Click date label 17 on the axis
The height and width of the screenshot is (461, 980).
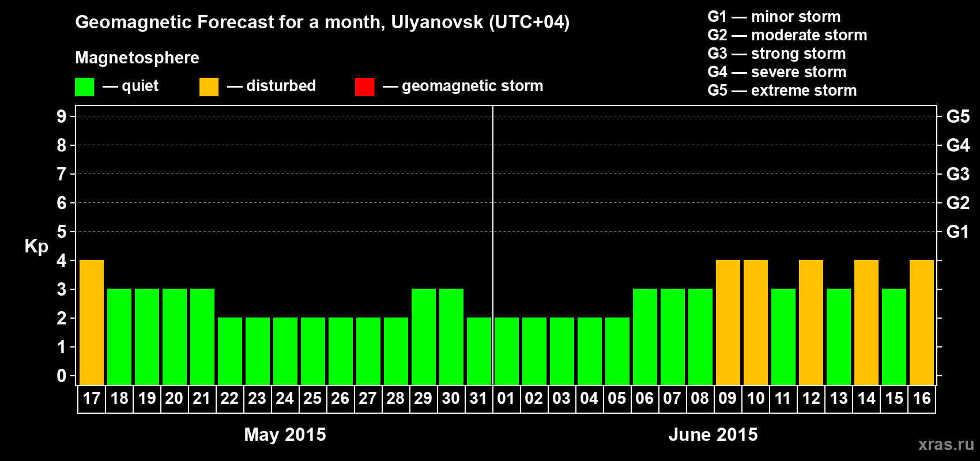click(92, 399)
